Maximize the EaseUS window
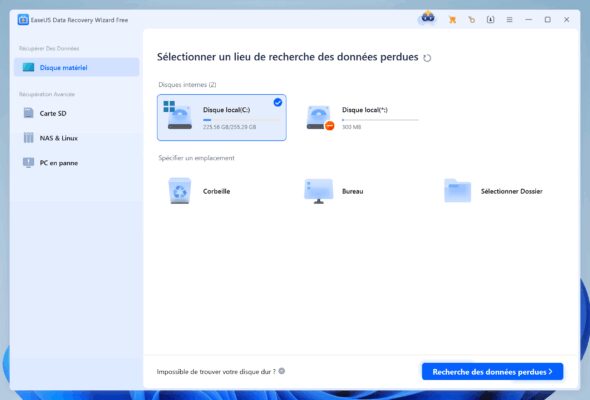Image resolution: width=590 pixels, height=400 pixels. click(547, 20)
